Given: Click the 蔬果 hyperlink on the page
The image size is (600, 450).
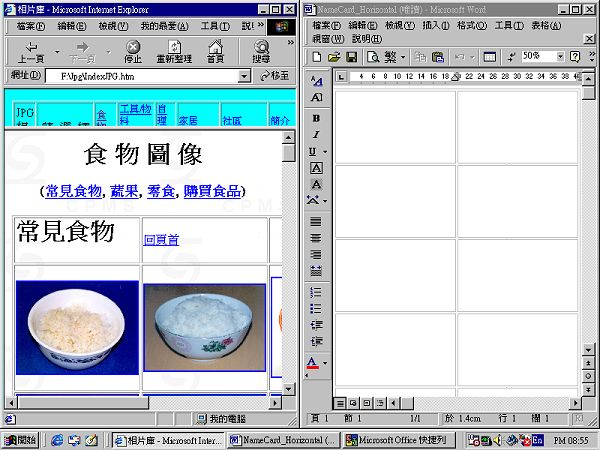Looking at the screenshot, I should click(x=124, y=191).
